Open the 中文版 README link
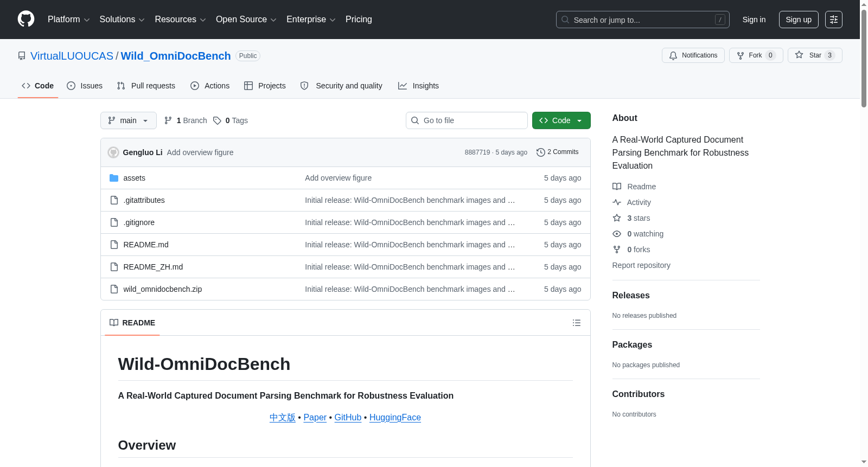 [283, 417]
